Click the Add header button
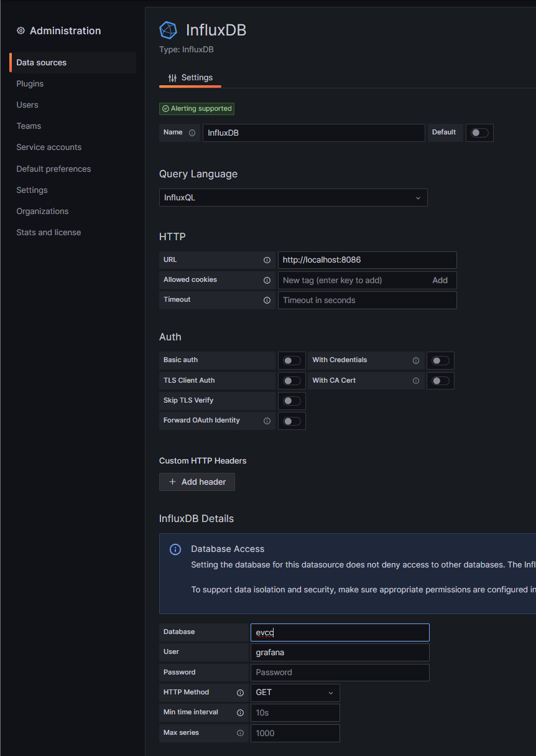The width and height of the screenshot is (536, 756). coord(197,482)
